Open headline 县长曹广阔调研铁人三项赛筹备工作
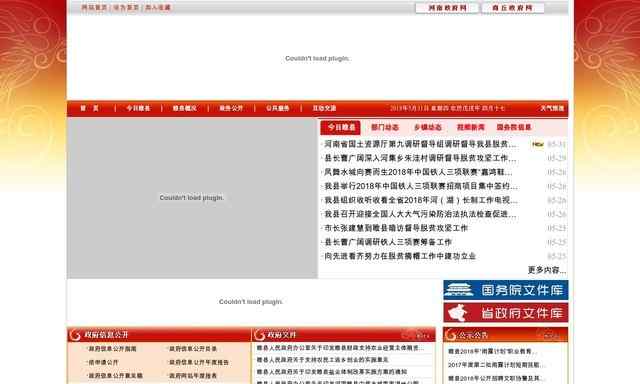640x384 pixels. click(x=388, y=242)
